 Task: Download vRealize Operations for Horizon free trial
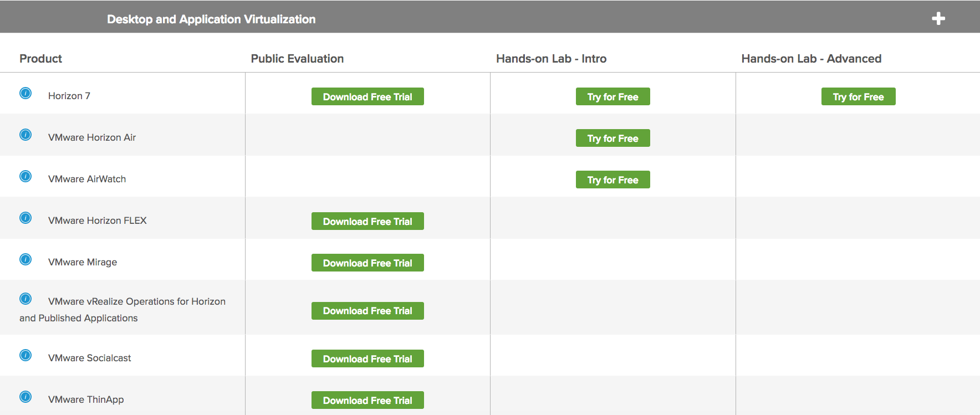click(x=367, y=311)
